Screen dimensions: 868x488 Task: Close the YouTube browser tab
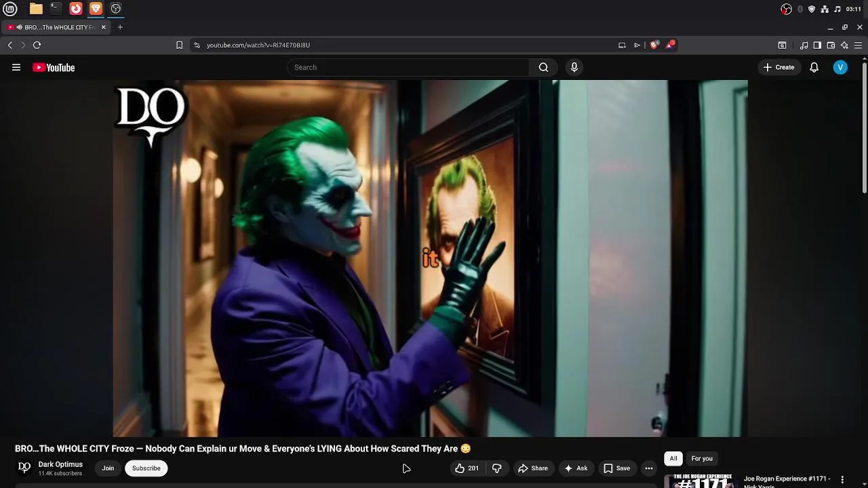pyautogui.click(x=103, y=27)
